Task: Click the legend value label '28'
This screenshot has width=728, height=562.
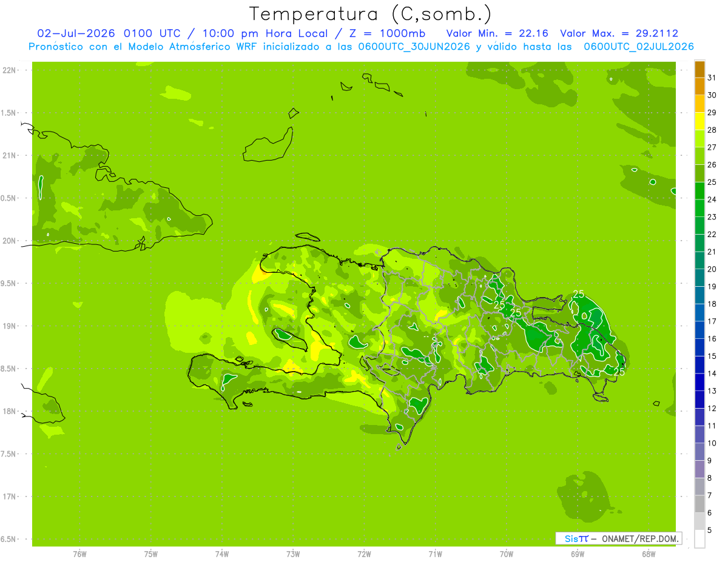Action: tap(712, 130)
